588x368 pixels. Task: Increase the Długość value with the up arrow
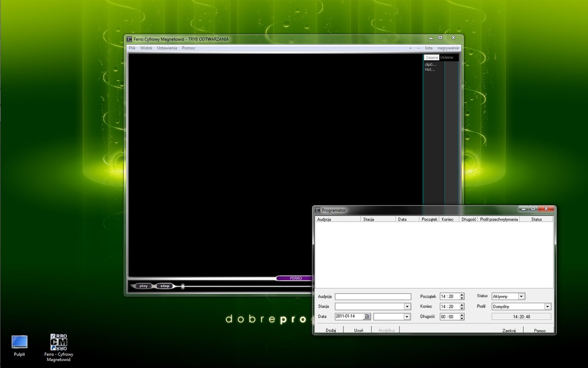(462, 315)
